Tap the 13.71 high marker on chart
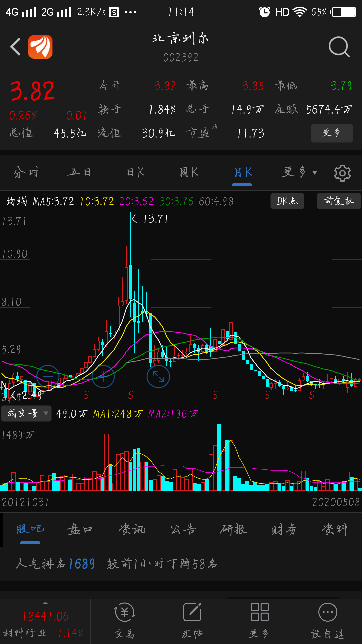Screen dimensions: 362x644 [x=149, y=219]
